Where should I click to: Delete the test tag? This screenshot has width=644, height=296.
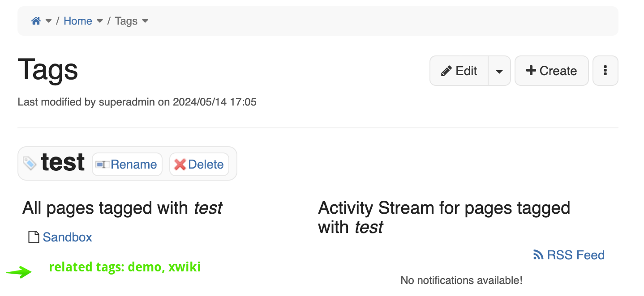[x=199, y=165]
